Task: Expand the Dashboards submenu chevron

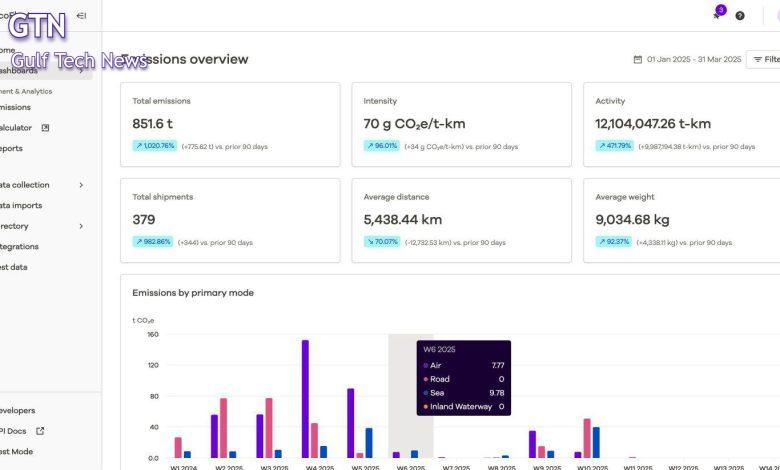Action: 81,71
